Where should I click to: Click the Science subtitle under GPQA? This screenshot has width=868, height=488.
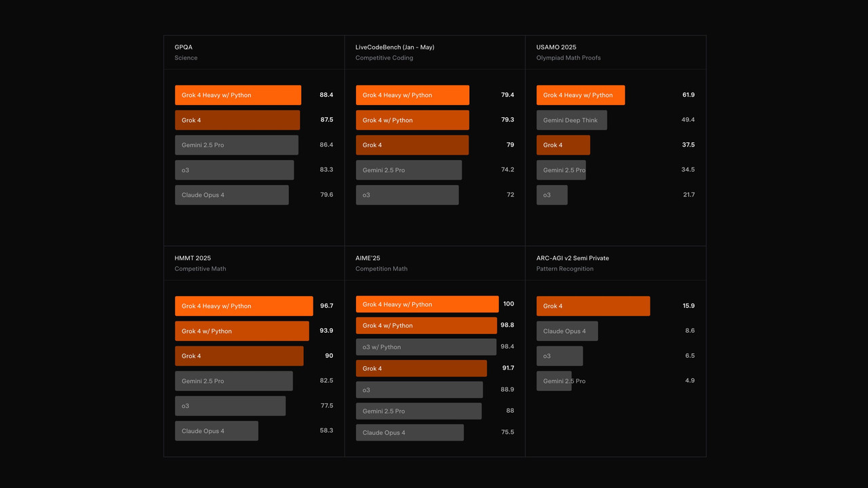click(186, 58)
